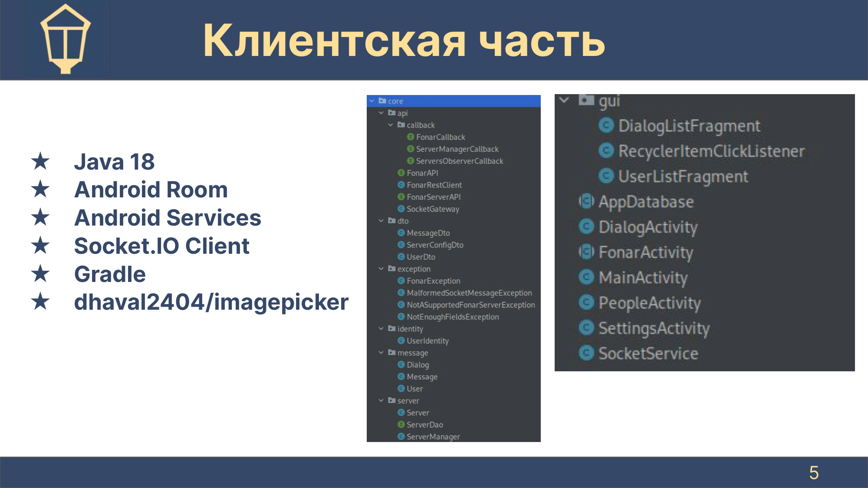Select MalformedSocketMessageException in the tree
The width and height of the screenshot is (868, 488).
[x=469, y=293]
